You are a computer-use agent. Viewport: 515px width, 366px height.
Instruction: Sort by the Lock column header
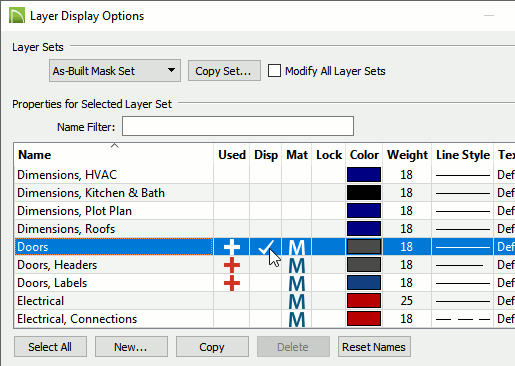click(329, 155)
